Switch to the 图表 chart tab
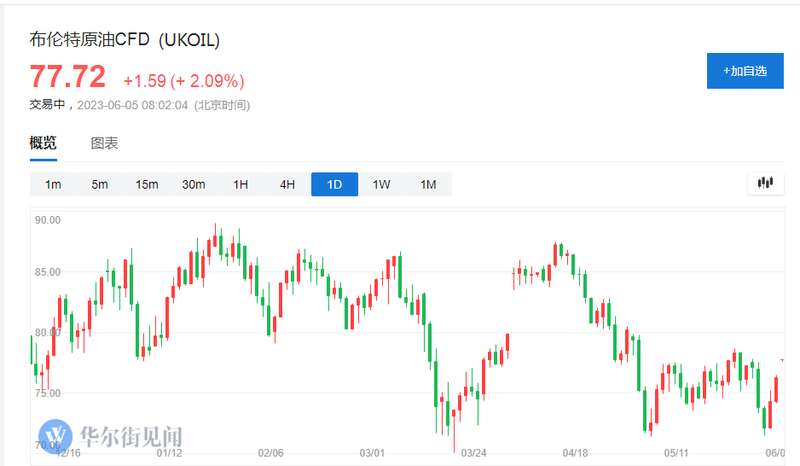The height and width of the screenshot is (466, 800). point(104,143)
